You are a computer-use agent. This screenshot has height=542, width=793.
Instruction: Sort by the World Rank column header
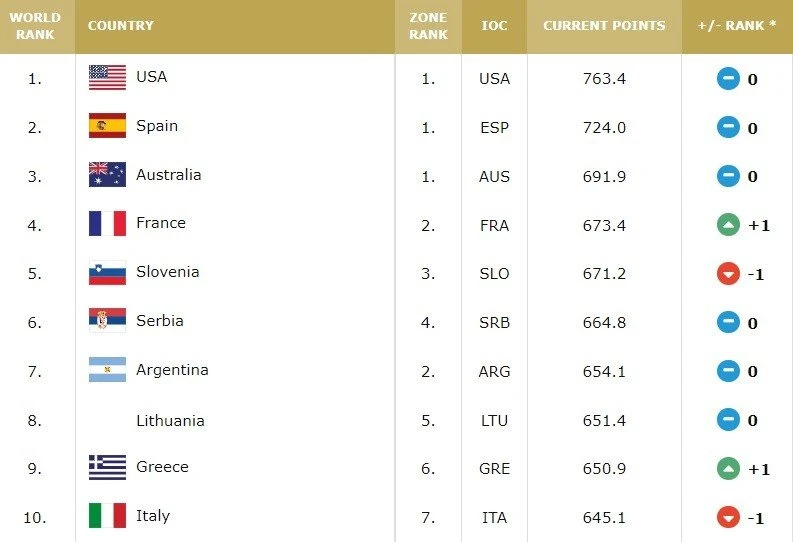[x=36, y=26]
